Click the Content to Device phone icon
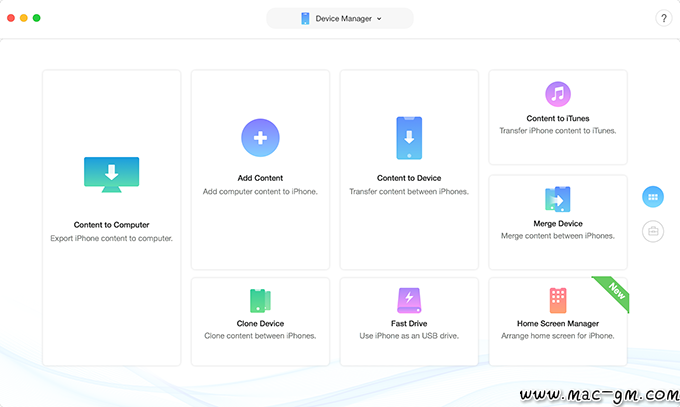The height and width of the screenshot is (407, 680). 409,138
